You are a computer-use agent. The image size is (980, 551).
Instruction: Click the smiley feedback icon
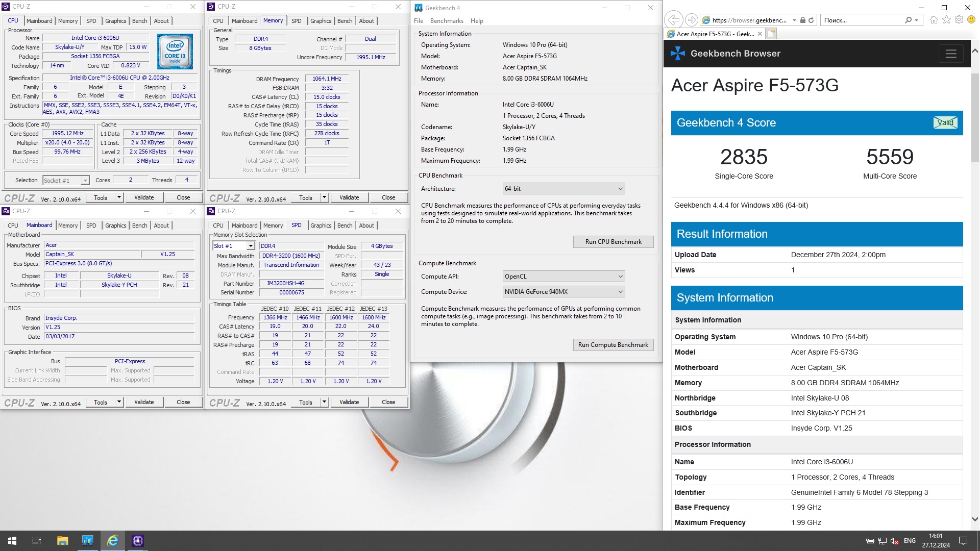tap(971, 20)
